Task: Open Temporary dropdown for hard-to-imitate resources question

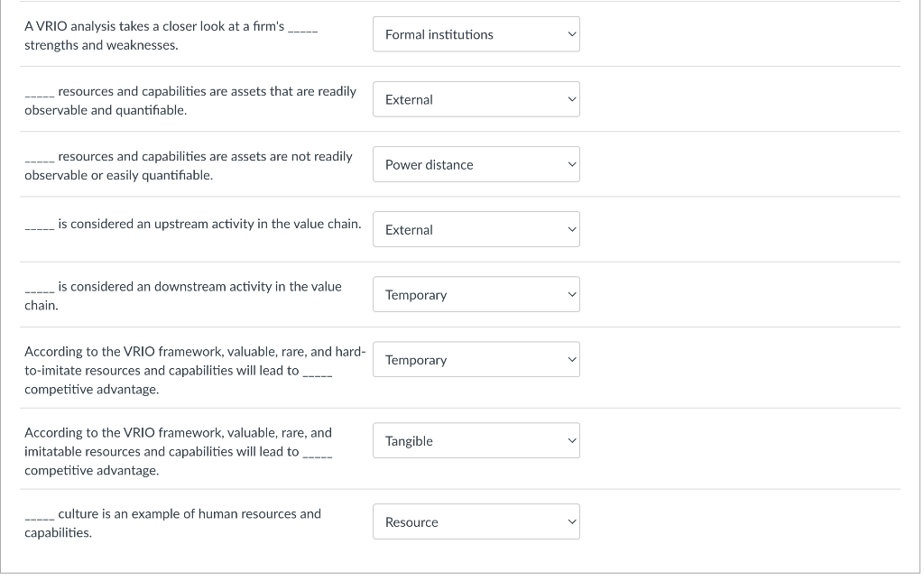Action: click(x=476, y=360)
